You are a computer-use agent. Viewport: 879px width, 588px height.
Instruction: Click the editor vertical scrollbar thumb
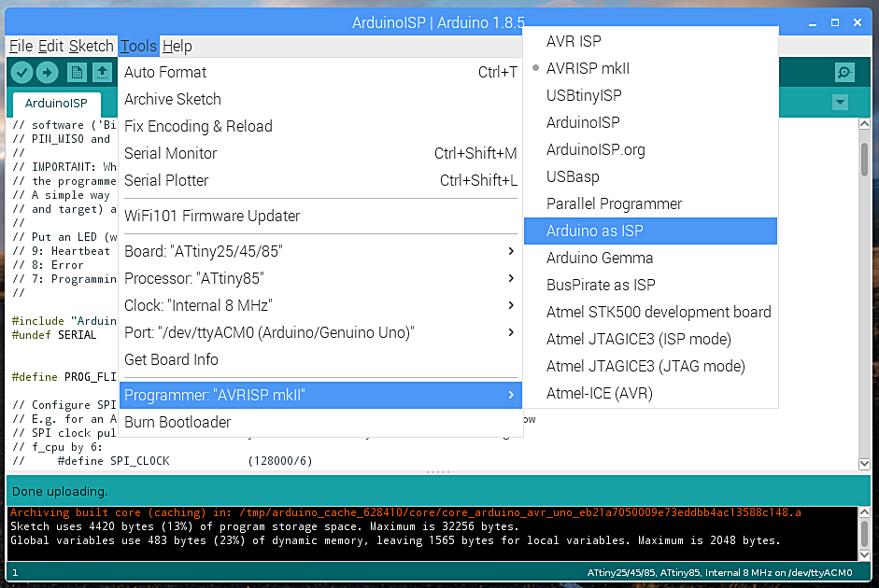[x=864, y=160]
